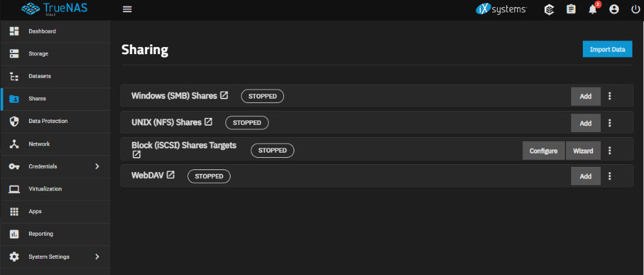
Task: Expand the Credentials submenu
Action: tap(97, 166)
